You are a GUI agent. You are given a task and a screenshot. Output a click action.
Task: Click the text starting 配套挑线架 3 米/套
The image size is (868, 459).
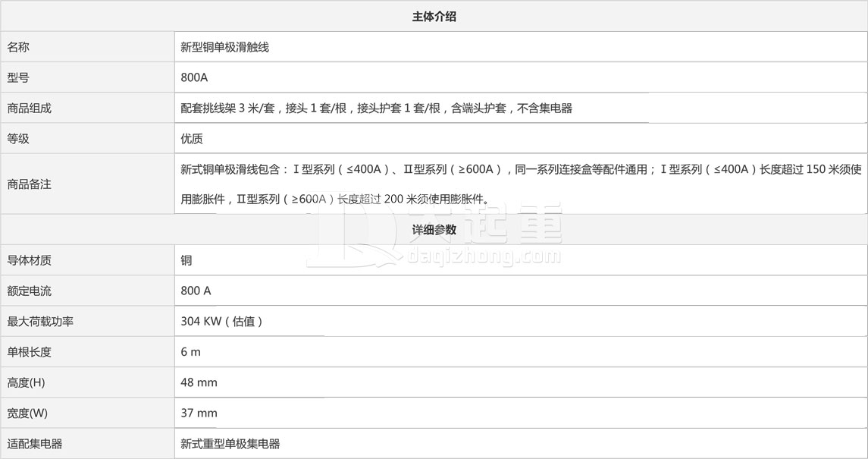coord(377,108)
